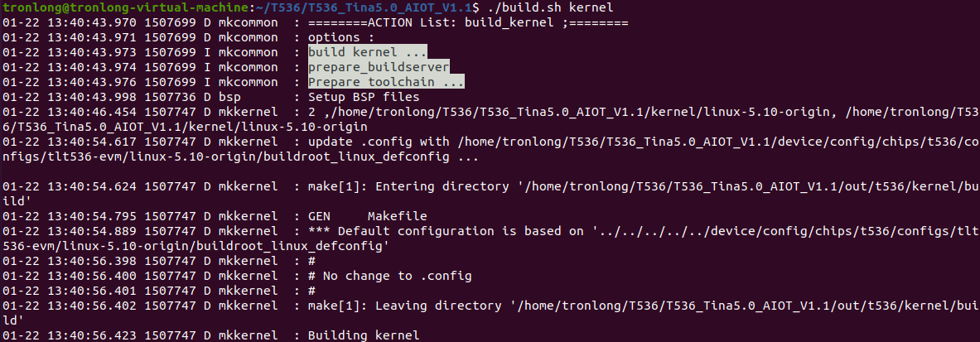Screen dimensions: 980x342
Task: Click the highlighted 'prepare_buildserver' text
Action: (379, 67)
